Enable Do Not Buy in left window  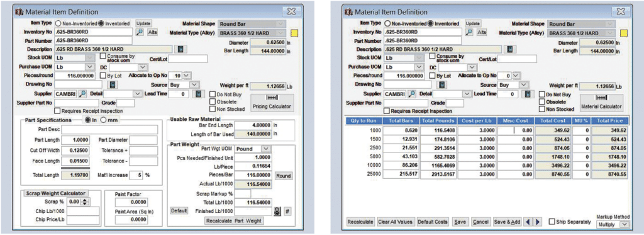(x=213, y=95)
